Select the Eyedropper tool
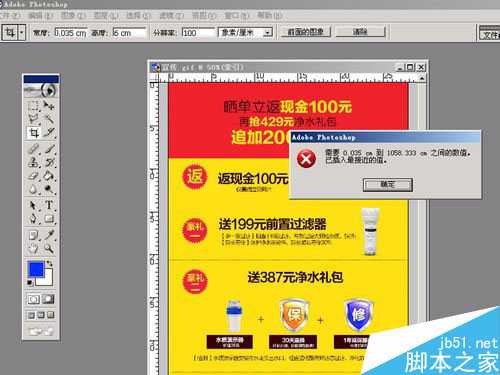The image size is (500, 375). coord(49,235)
